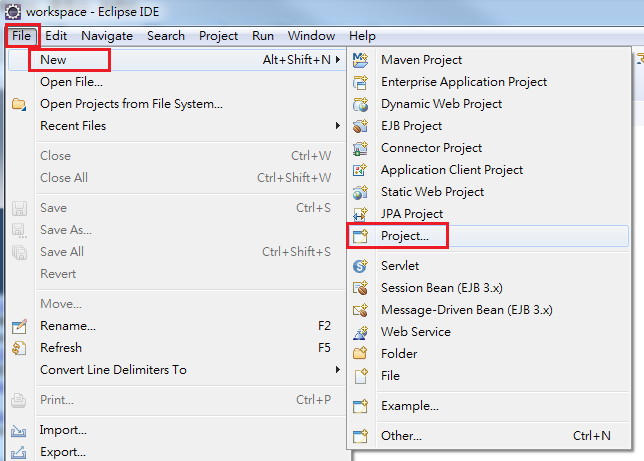
Task: Click the Import icon in File menu
Action: [18, 430]
